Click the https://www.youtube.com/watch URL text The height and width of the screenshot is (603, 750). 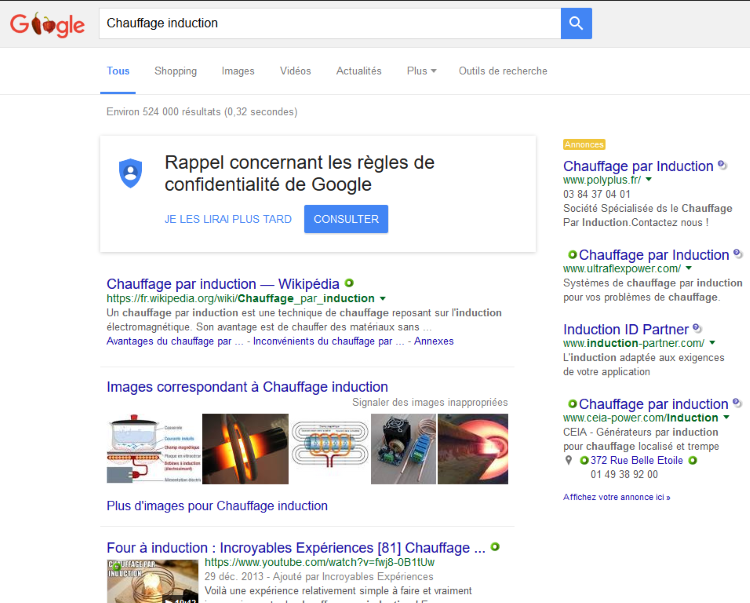320,562
